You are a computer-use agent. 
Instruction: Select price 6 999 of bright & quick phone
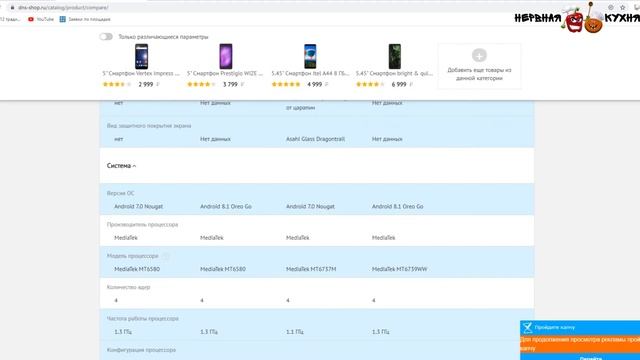pyautogui.click(x=399, y=84)
